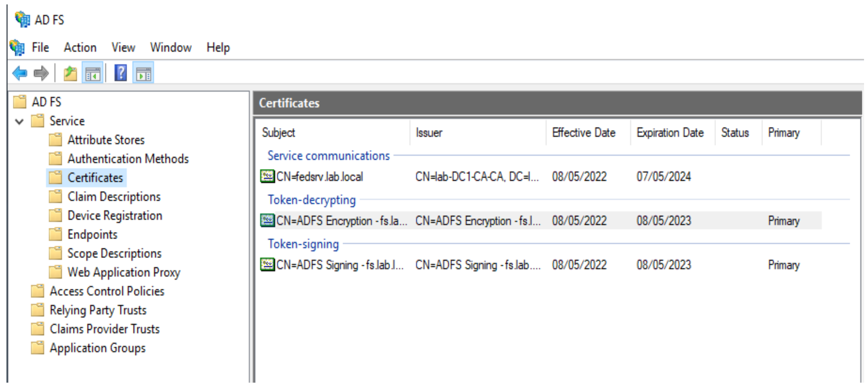The height and width of the screenshot is (388, 868).
Task: Collapse the Token-decrypting group header
Action: 311,200
